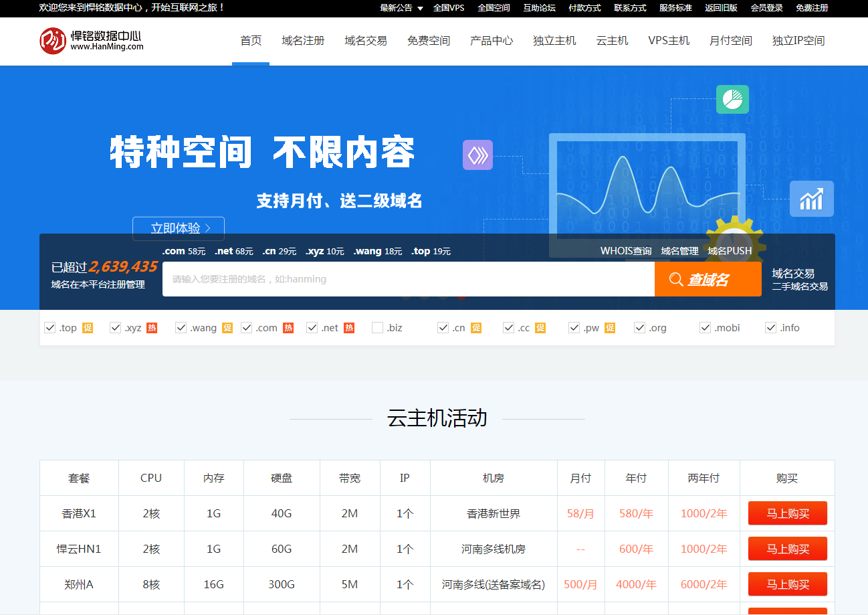Click the bar chart growth icon
The width and height of the screenshot is (868, 615).
point(811,199)
